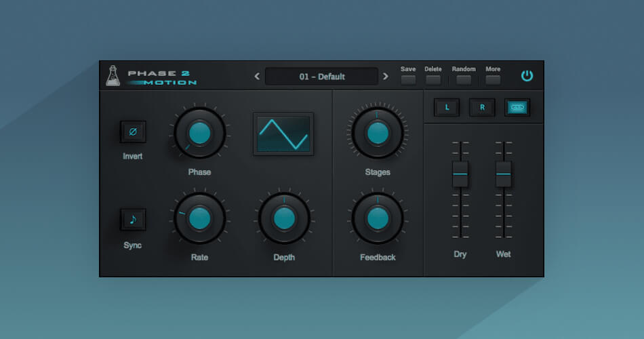Go to next preset arrow
Image resolution: width=644 pixels, height=339 pixels.
(x=386, y=77)
